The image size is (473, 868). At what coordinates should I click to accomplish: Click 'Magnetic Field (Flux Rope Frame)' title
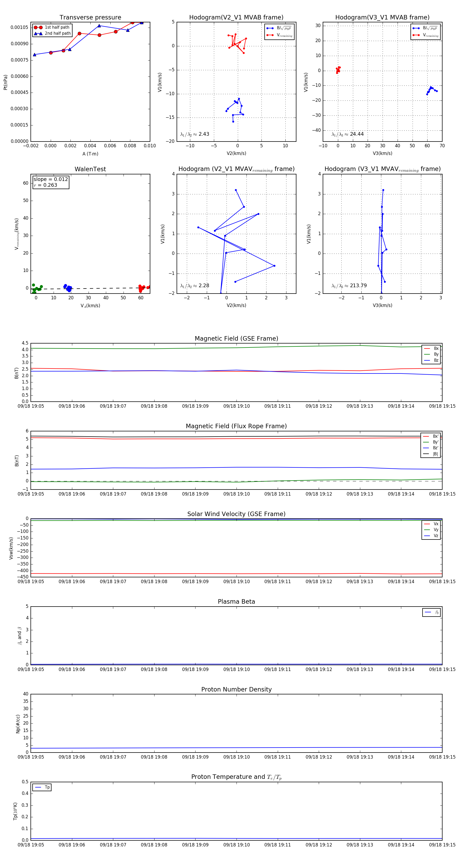pos(236,426)
